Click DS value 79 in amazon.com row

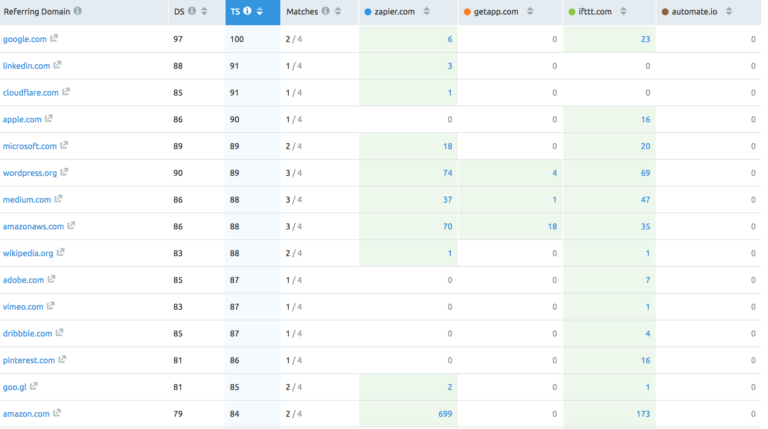coord(178,414)
